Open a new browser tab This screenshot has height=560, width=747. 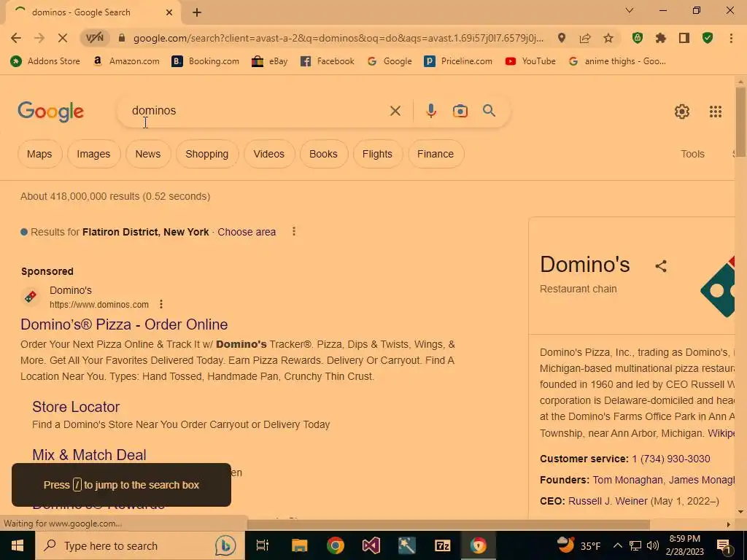pos(197,12)
